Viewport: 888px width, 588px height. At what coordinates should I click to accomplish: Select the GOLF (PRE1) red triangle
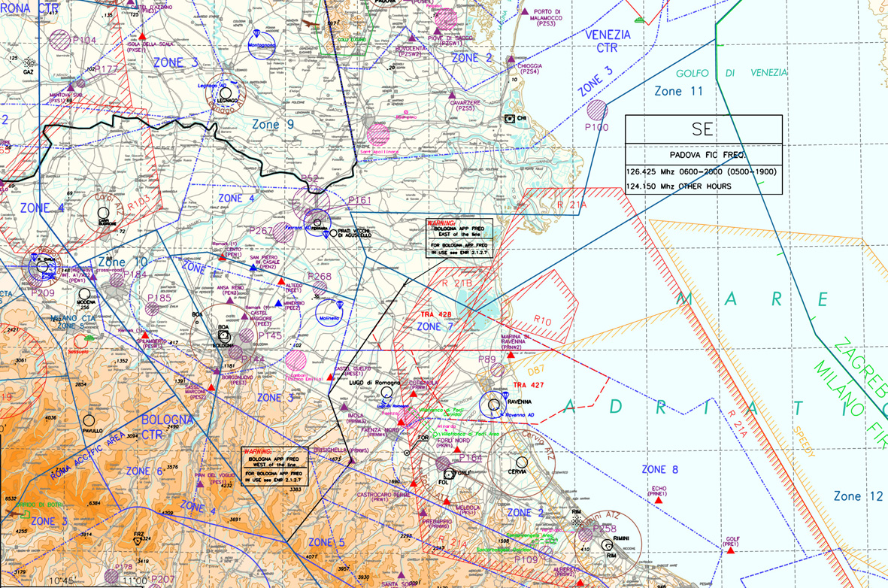point(731,550)
